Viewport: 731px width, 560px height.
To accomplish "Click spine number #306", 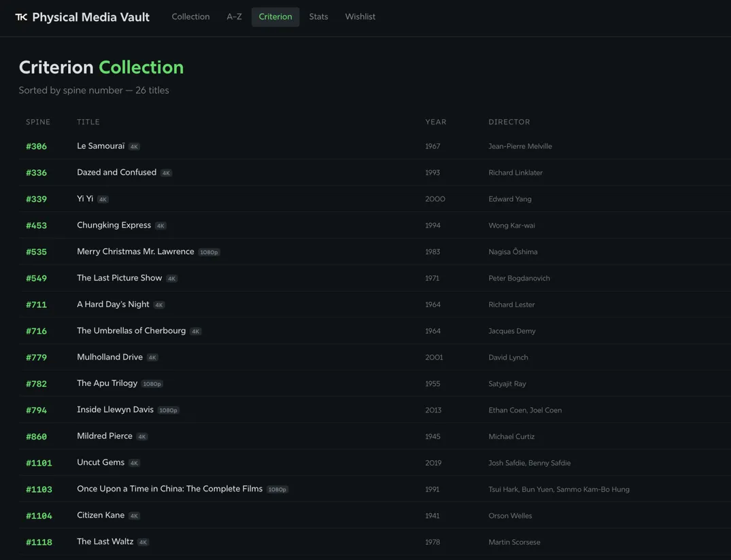I will (36, 146).
